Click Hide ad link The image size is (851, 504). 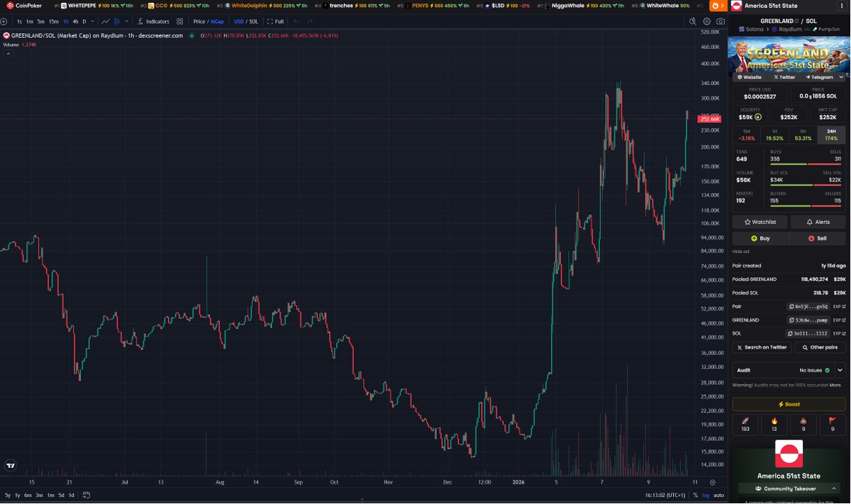tap(740, 252)
